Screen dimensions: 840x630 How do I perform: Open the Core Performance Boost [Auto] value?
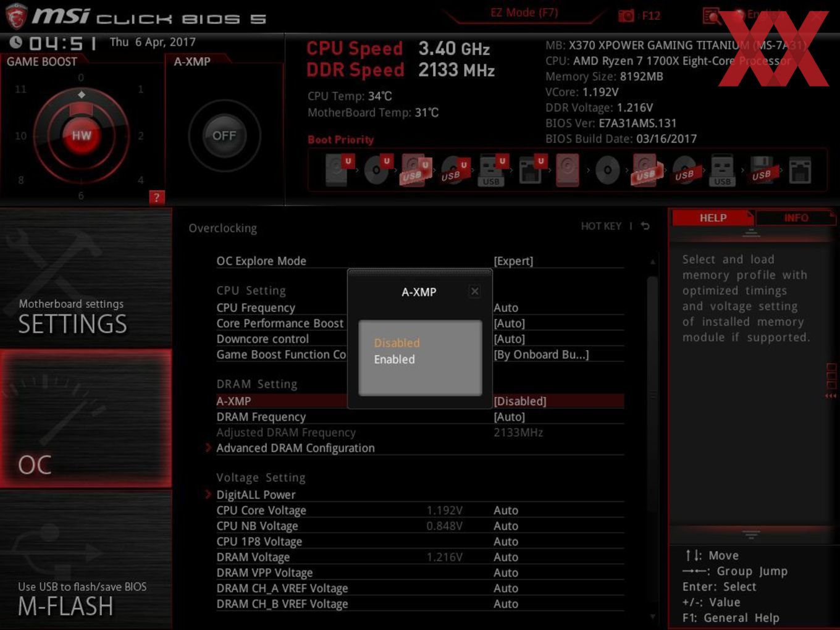click(510, 323)
